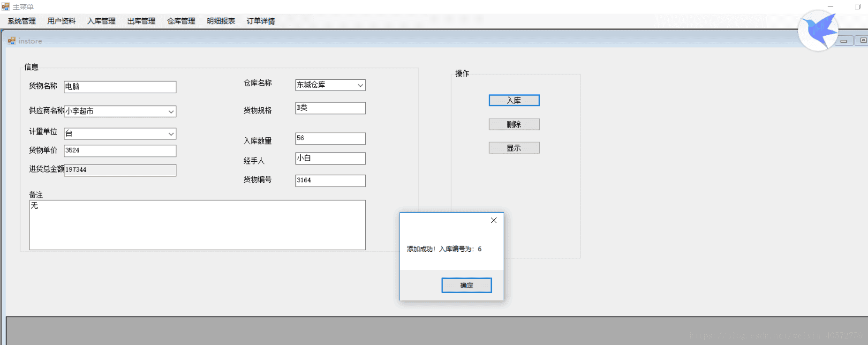This screenshot has height=345, width=868.
Task: Open the 明细报表 menu
Action: click(x=221, y=21)
